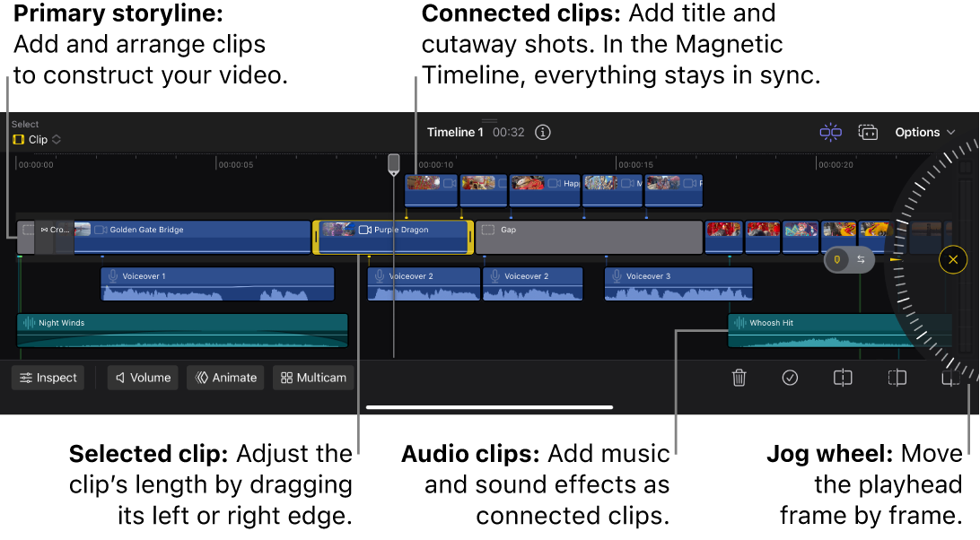Click the clip browser icon beside Options
This screenshot has height=540, width=980.
868,132
